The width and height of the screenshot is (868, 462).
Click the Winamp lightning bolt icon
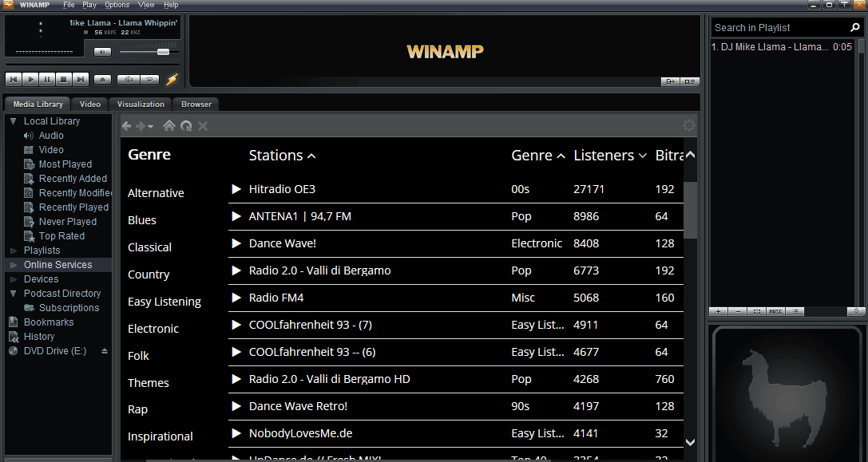[x=172, y=80]
